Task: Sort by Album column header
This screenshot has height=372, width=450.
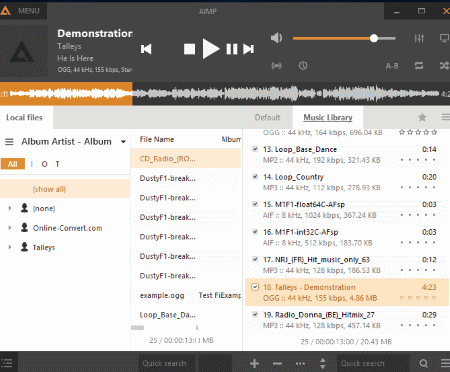Action: click(x=231, y=139)
